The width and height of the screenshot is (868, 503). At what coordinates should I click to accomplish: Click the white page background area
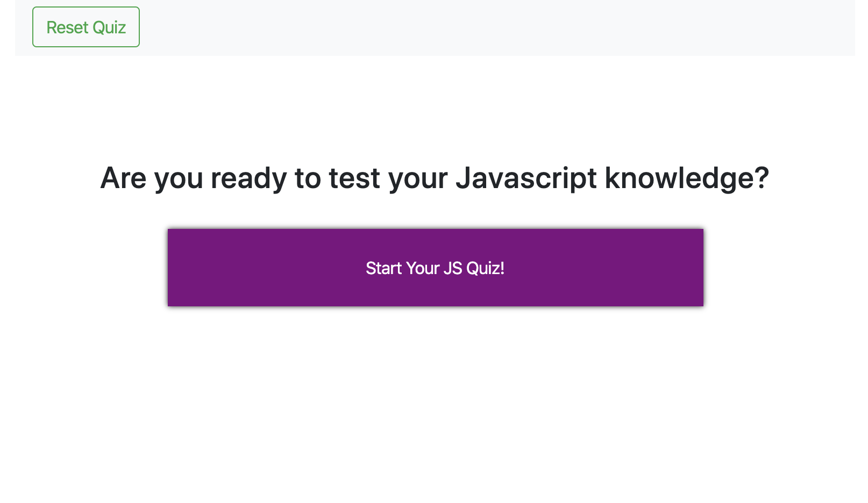(x=430, y=403)
